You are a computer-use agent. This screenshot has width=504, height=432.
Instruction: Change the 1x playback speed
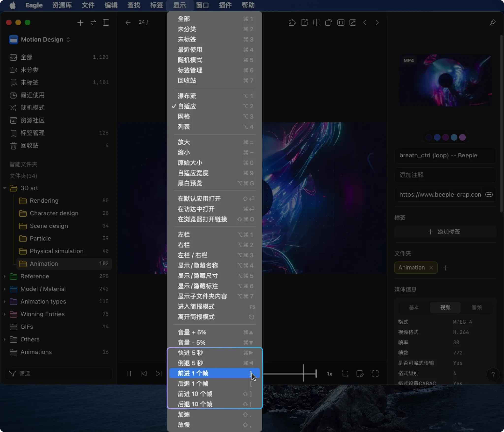point(330,374)
